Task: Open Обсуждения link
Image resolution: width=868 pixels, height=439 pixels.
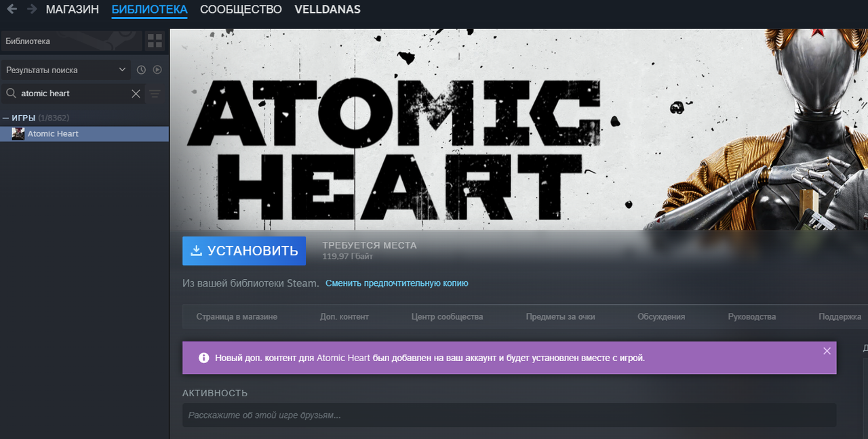Action: 661,316
